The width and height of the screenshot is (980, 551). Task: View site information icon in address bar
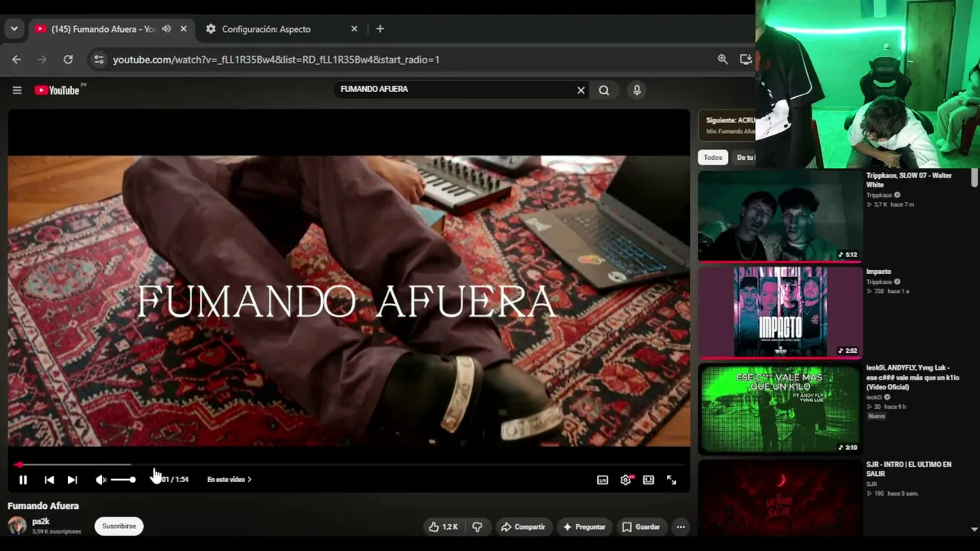(x=97, y=60)
